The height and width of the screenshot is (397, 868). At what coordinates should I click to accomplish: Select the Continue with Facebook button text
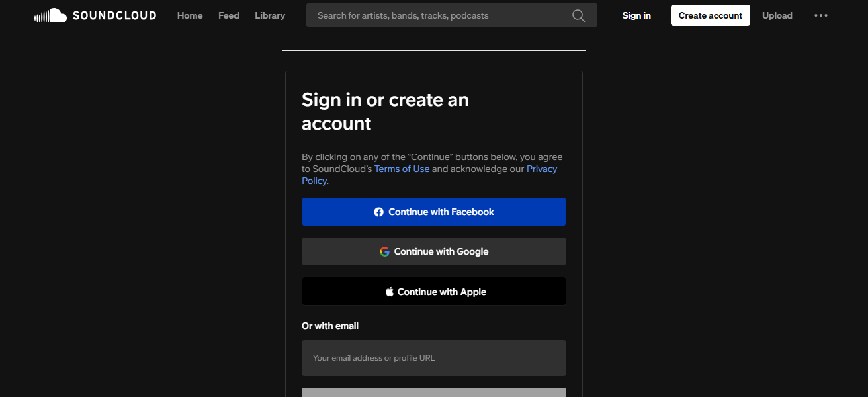(441, 212)
